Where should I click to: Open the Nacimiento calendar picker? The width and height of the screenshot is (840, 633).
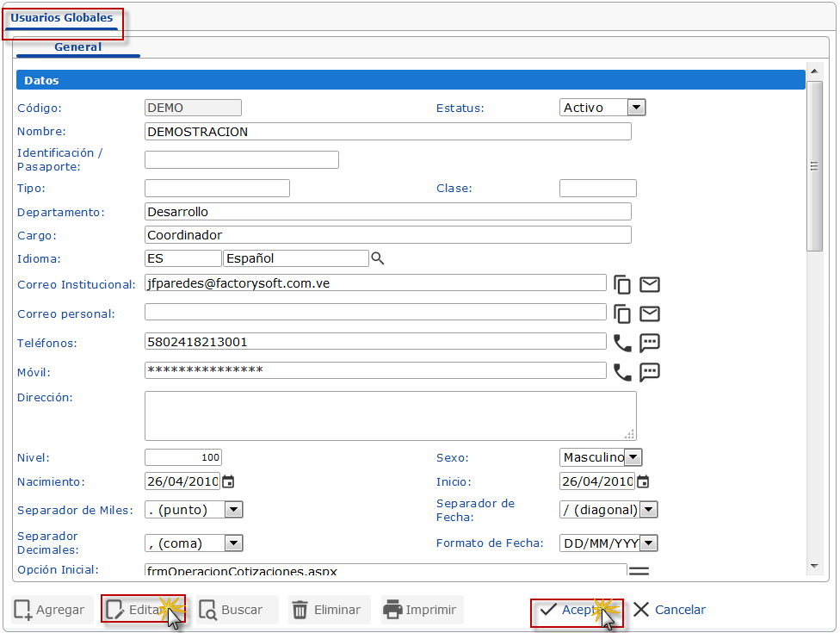228,481
